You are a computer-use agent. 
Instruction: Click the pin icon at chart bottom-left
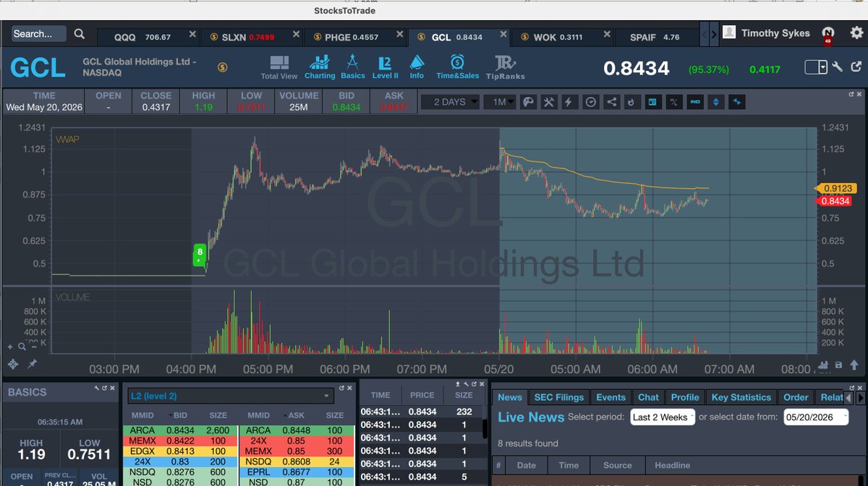[x=33, y=364]
